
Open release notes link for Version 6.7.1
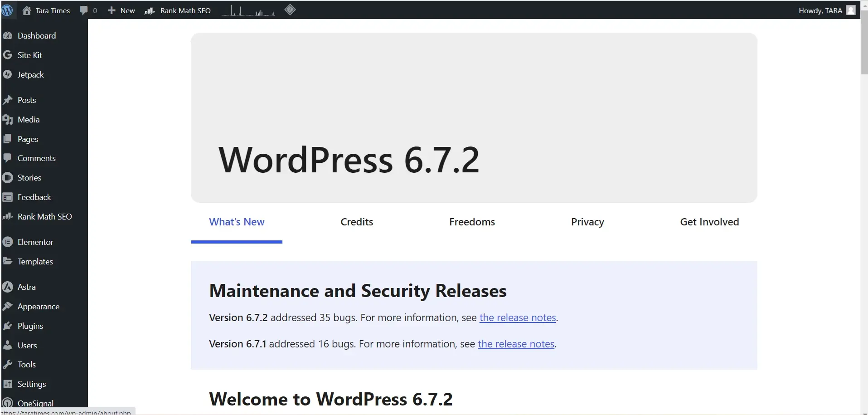click(516, 344)
